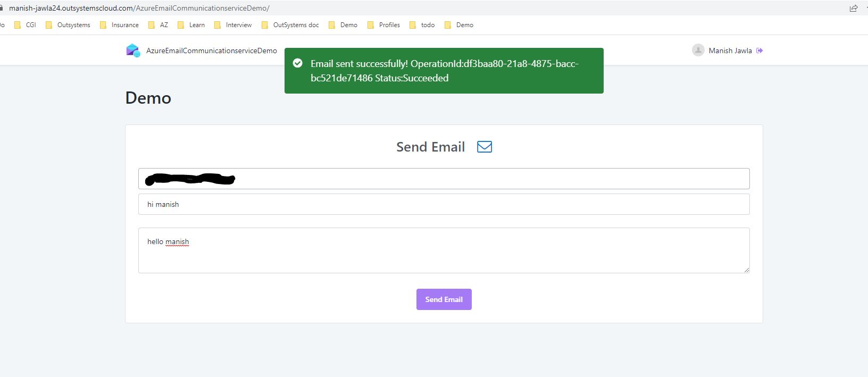The image size is (868, 377).
Task: Click the success checkmark icon in notification
Action: [298, 63]
